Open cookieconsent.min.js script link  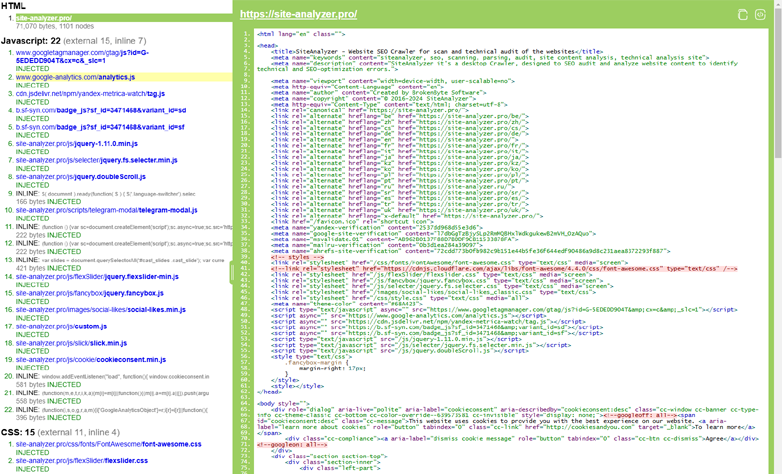tap(91, 360)
